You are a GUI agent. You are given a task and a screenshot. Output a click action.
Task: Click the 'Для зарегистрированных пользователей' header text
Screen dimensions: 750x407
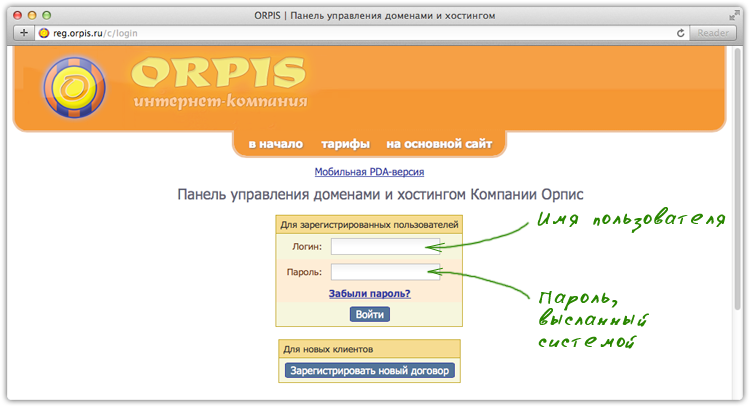pos(369,225)
